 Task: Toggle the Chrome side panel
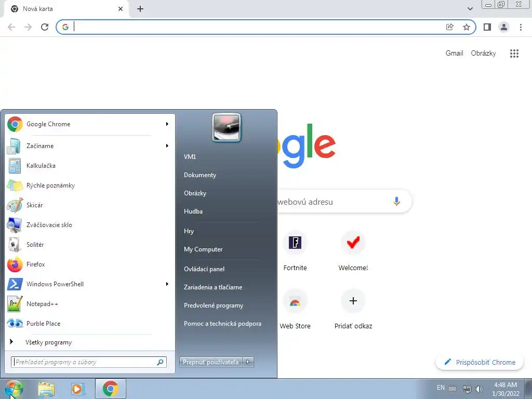(x=487, y=27)
